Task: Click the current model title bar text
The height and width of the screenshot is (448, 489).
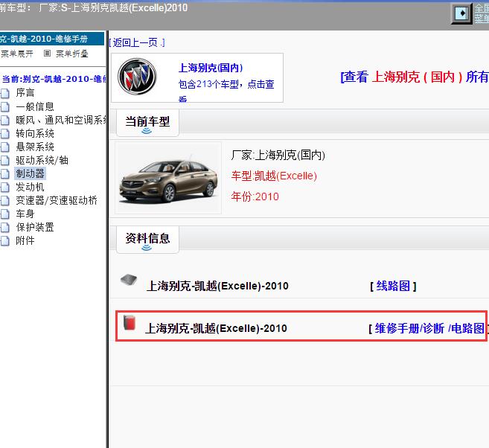Action: (94, 7)
